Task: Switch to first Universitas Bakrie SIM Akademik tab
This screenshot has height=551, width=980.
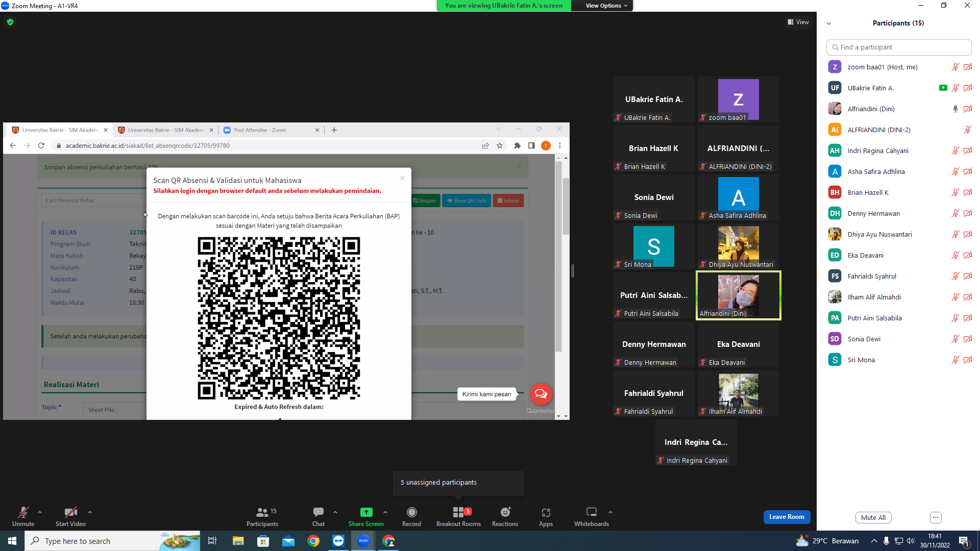Action: coord(60,130)
